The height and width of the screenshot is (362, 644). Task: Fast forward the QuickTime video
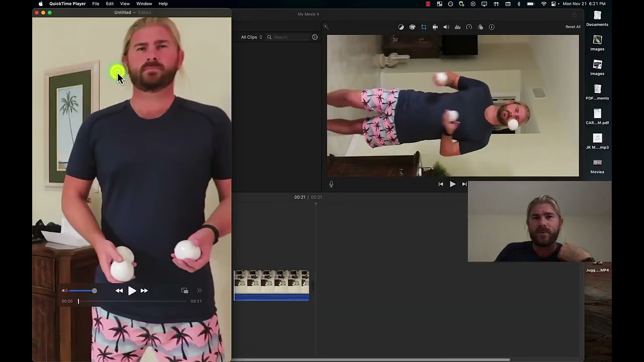[x=144, y=291]
